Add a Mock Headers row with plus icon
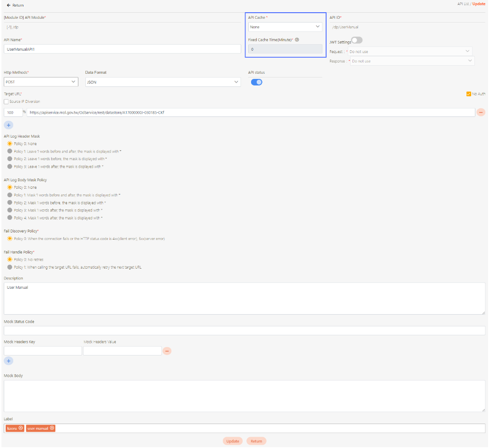 pyautogui.click(x=8, y=361)
